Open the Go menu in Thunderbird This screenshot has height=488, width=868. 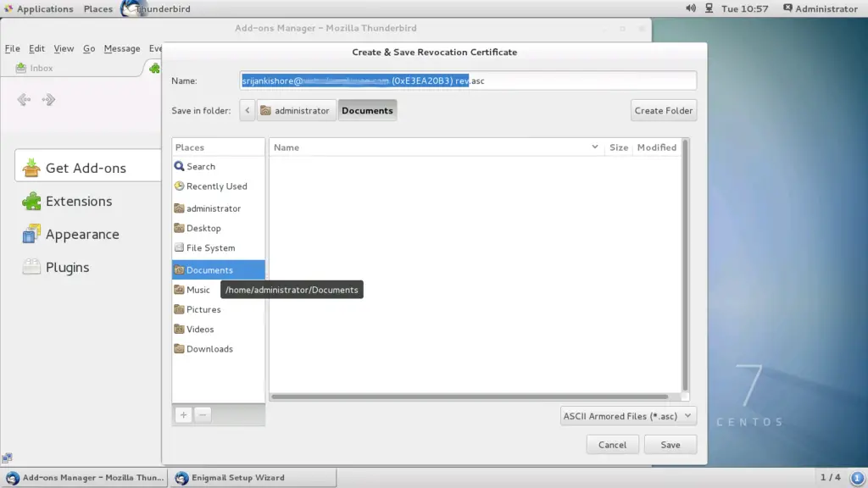pos(89,48)
